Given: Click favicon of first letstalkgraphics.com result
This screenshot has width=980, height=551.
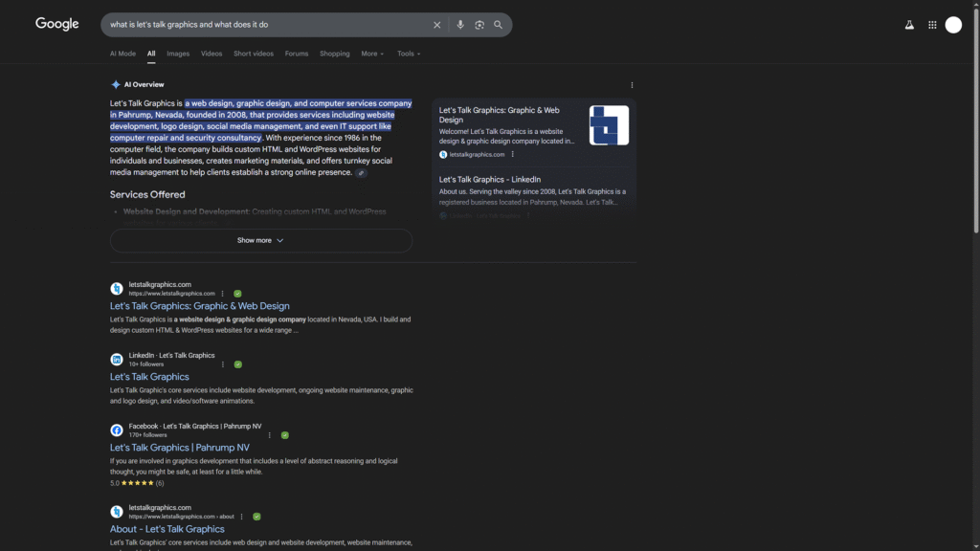Looking at the screenshot, I should (116, 289).
